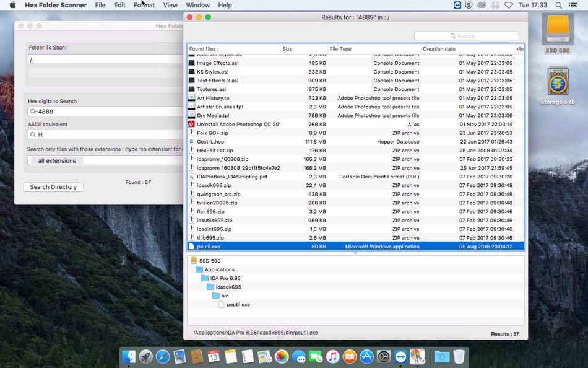This screenshot has height=368, width=588.
Task: Open Calendar from the Dock
Action: point(214,356)
